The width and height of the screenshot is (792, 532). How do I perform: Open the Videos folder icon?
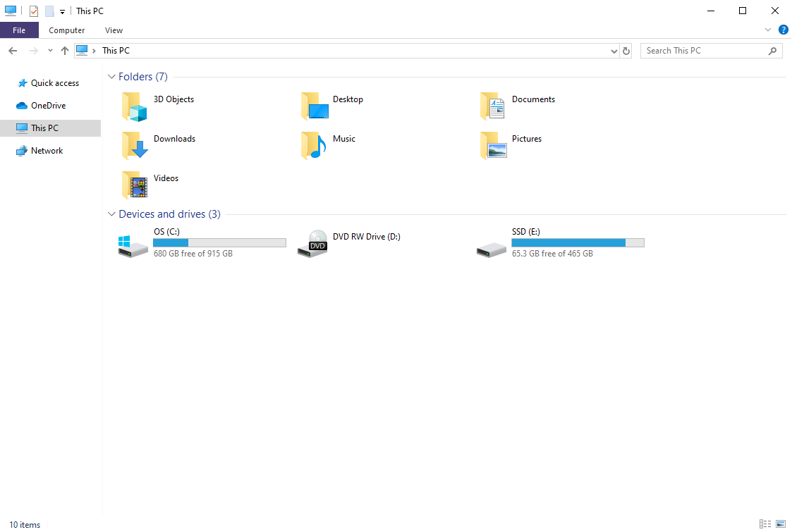click(134, 185)
